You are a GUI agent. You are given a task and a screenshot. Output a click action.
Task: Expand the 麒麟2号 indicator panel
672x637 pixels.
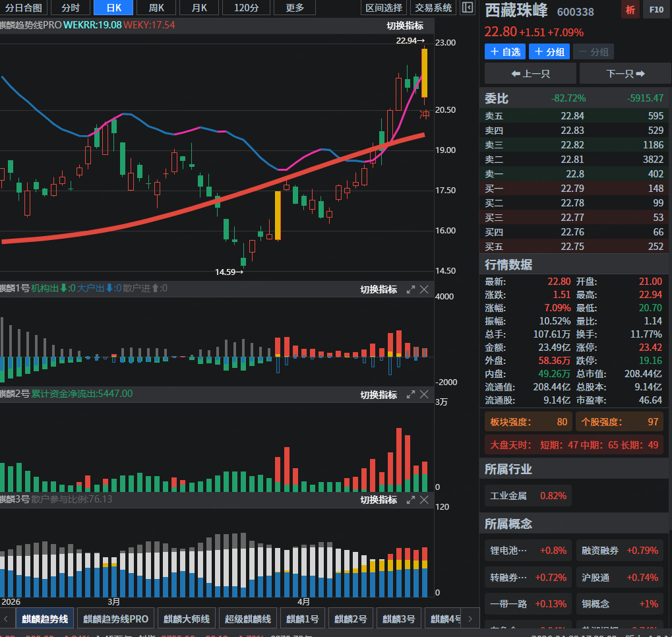click(411, 395)
